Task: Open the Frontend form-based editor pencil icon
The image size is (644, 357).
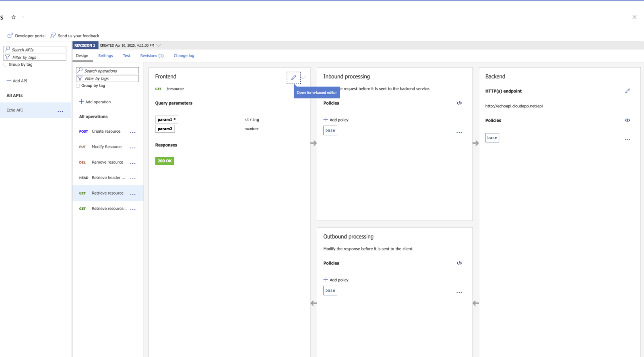Action: tap(293, 77)
